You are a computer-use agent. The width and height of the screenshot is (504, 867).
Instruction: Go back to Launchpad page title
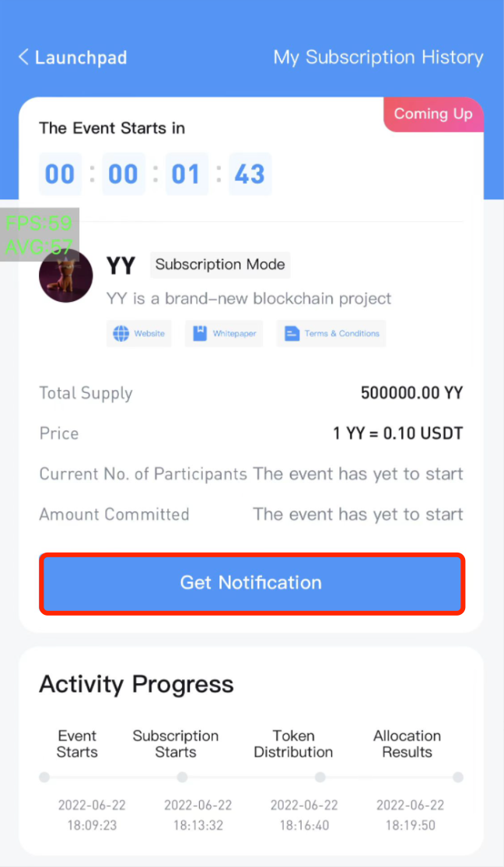tap(81, 57)
